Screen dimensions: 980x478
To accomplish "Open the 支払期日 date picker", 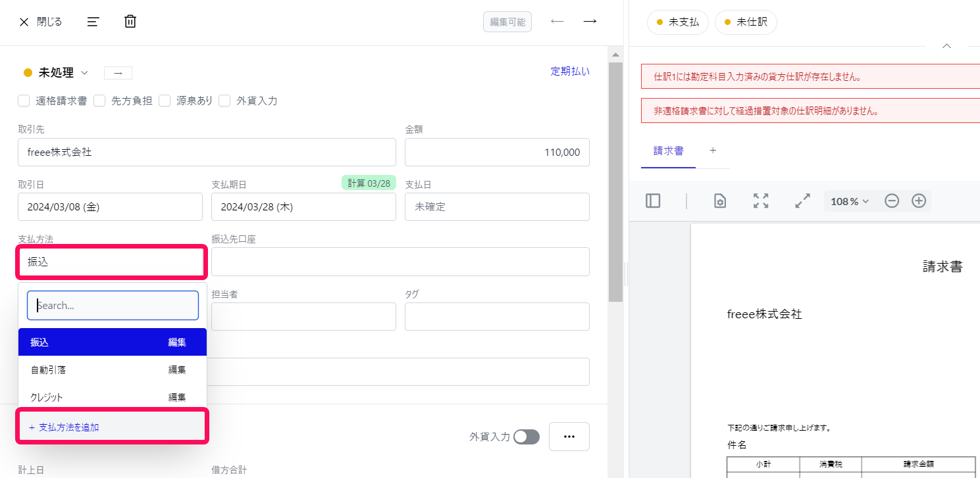I will click(303, 206).
